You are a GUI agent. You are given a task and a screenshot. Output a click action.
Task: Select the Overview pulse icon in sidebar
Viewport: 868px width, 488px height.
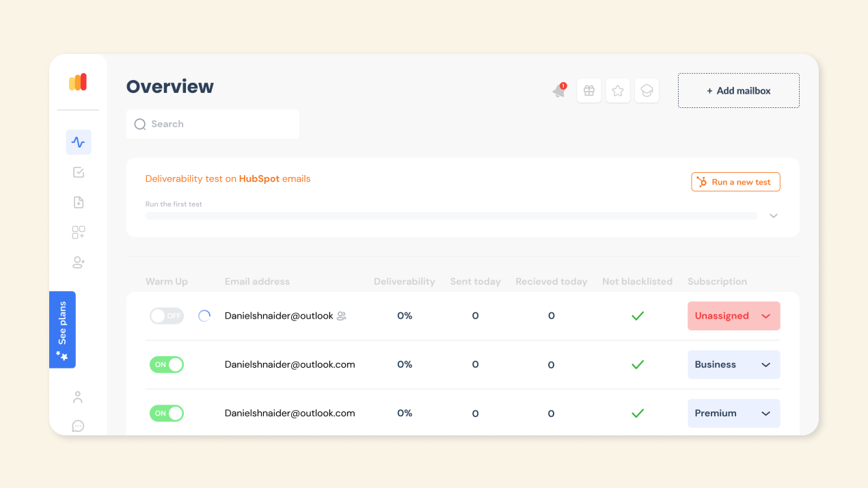click(x=78, y=141)
